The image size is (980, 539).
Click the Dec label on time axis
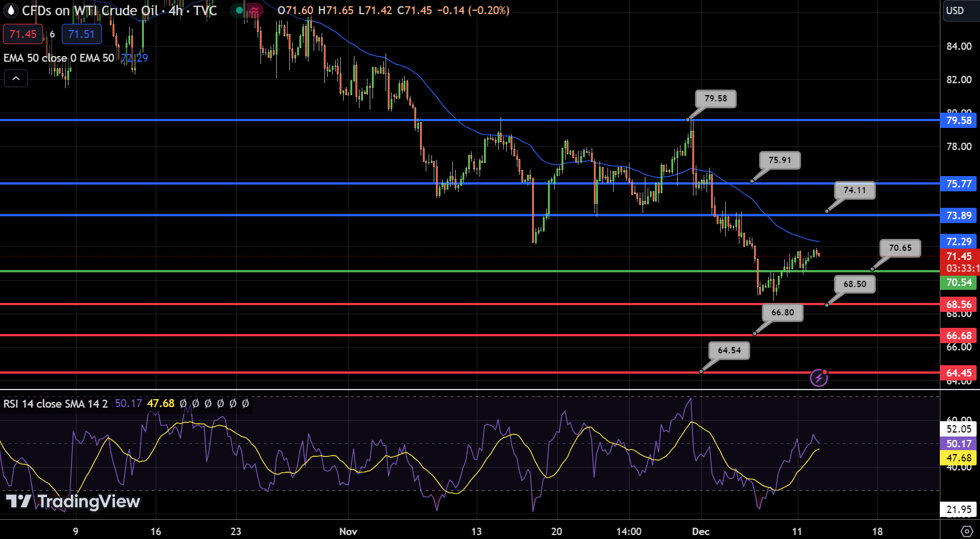pyautogui.click(x=701, y=531)
